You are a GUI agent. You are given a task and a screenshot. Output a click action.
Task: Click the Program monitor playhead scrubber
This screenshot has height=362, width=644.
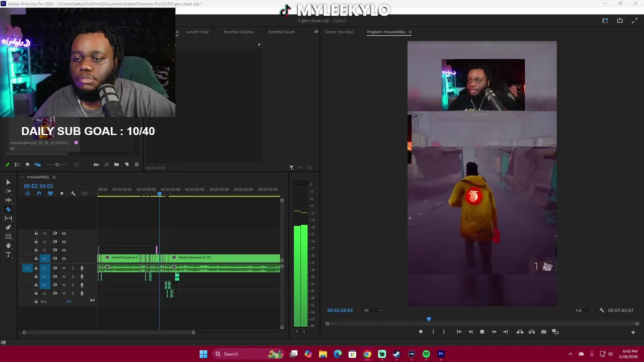(x=429, y=319)
